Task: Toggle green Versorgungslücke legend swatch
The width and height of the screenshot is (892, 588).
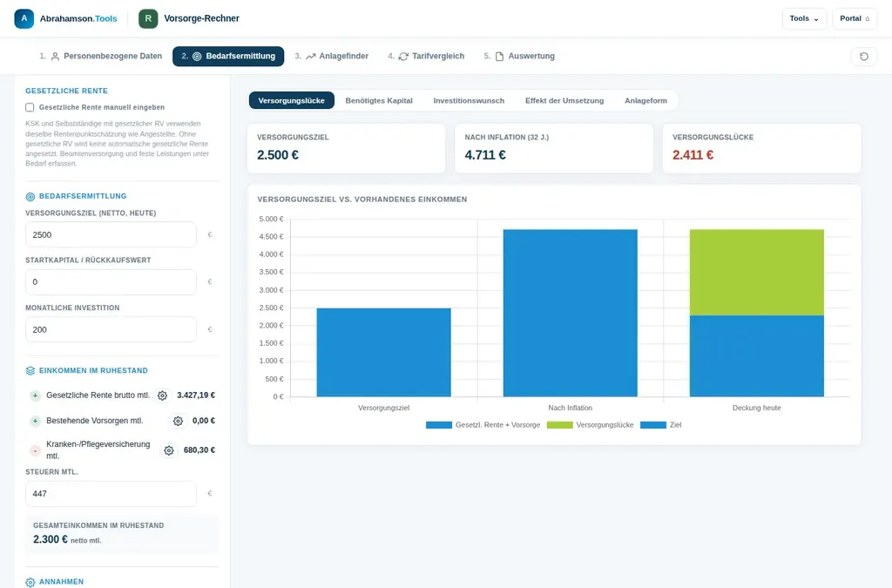Action: (x=560, y=425)
